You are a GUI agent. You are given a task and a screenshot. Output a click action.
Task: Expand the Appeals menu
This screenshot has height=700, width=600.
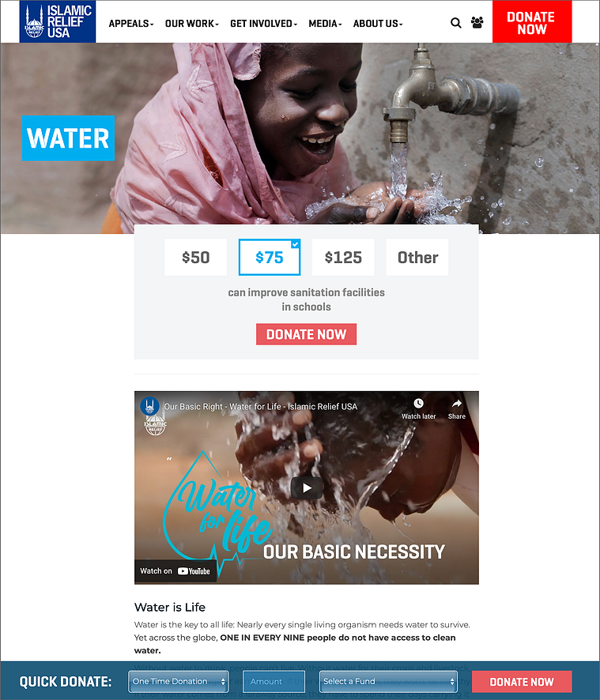(131, 24)
